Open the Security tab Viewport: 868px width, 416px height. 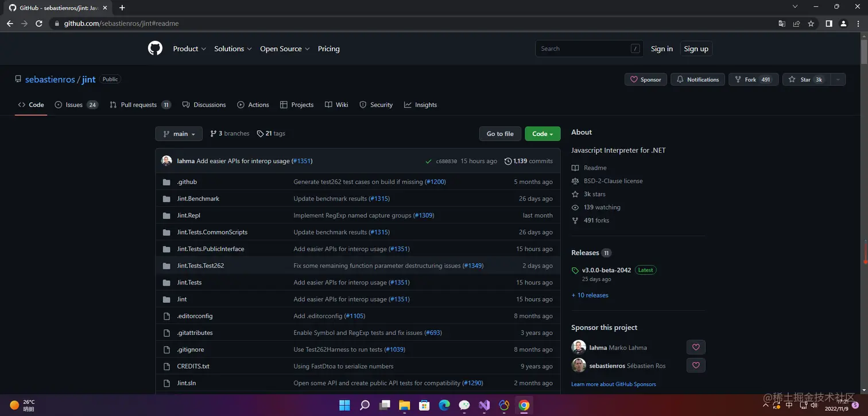[376, 105]
